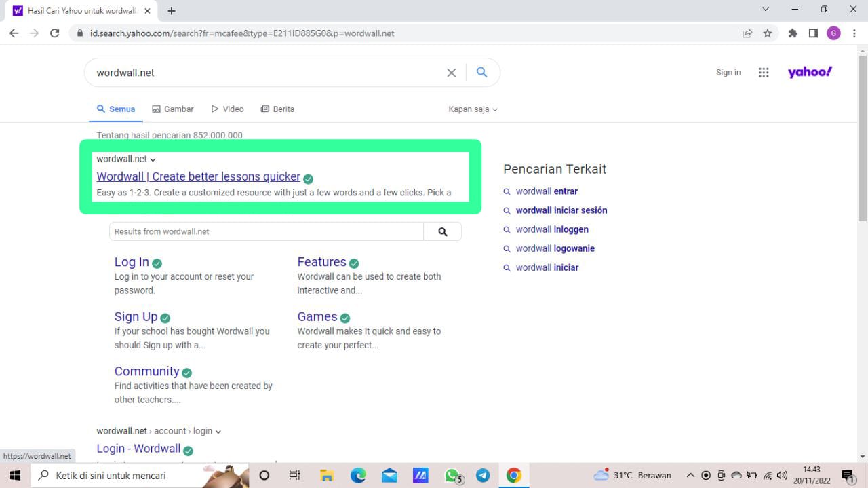
Task: Open the Yahoo apps grid
Action: (764, 73)
